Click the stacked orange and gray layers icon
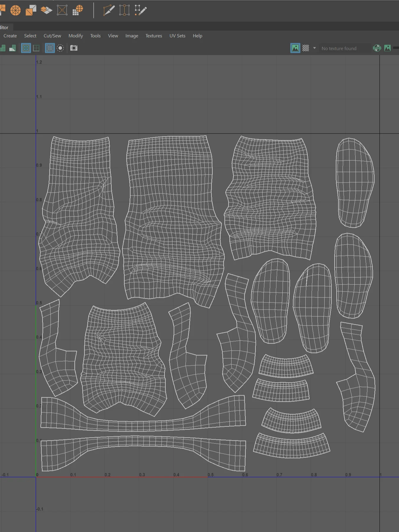399x532 pixels. click(x=46, y=10)
